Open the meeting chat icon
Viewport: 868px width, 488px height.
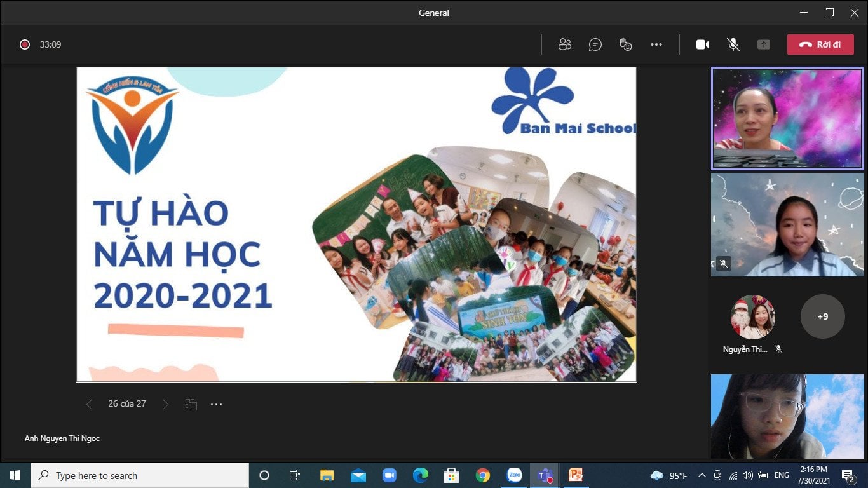(x=595, y=44)
